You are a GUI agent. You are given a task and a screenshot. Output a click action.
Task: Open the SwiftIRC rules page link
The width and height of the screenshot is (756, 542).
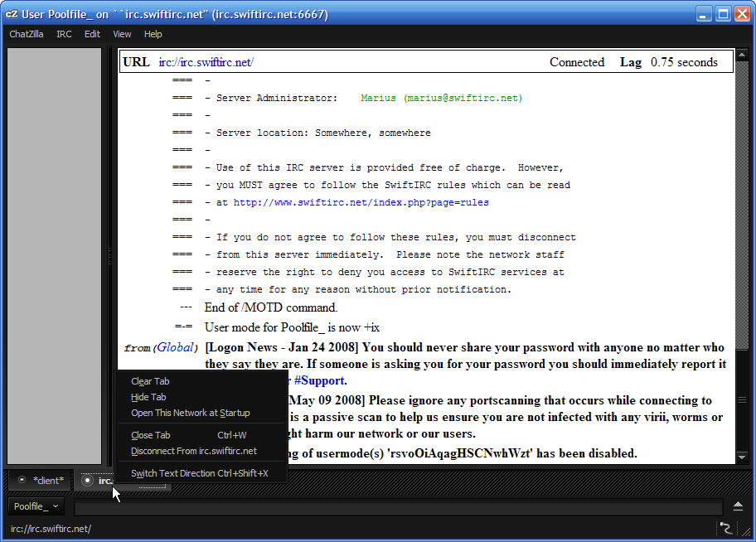[x=361, y=202]
